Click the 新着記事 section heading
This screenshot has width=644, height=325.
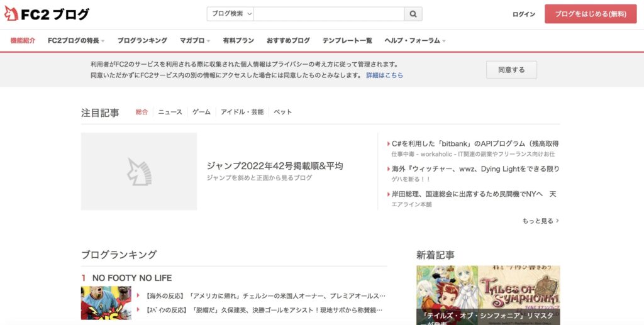tap(435, 255)
